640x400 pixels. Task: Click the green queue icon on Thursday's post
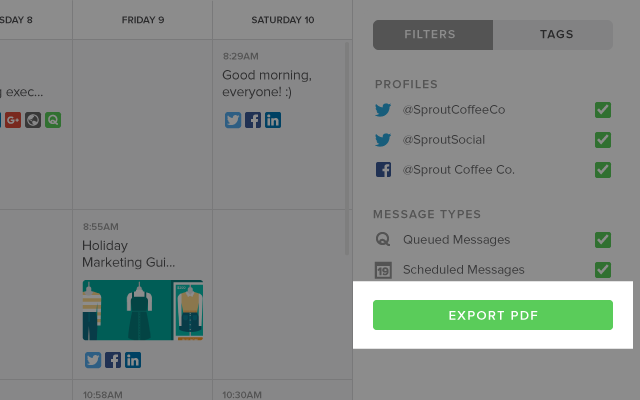pyautogui.click(x=53, y=120)
